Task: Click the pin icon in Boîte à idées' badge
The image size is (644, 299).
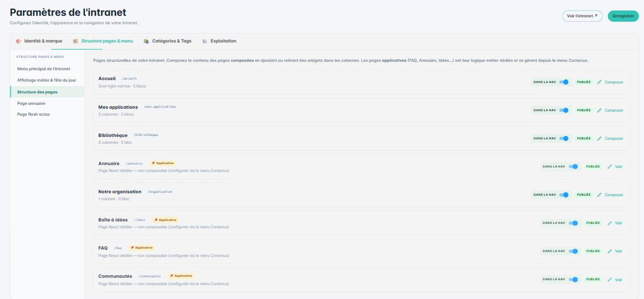Action: pos(156,220)
